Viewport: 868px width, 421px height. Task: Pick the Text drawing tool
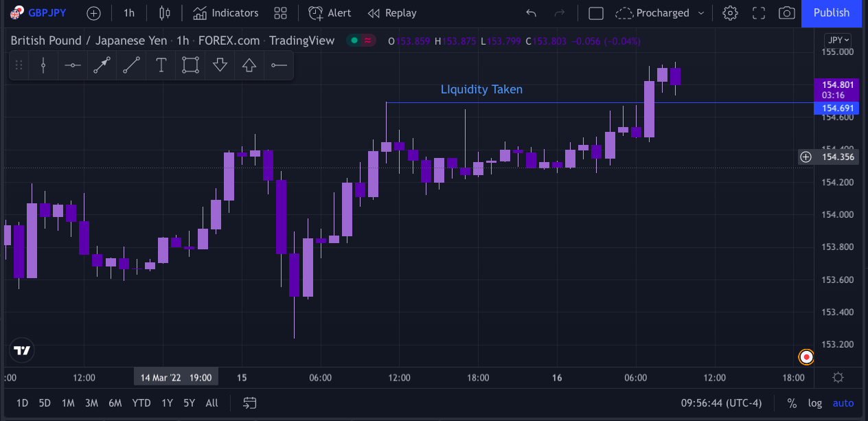pos(161,65)
